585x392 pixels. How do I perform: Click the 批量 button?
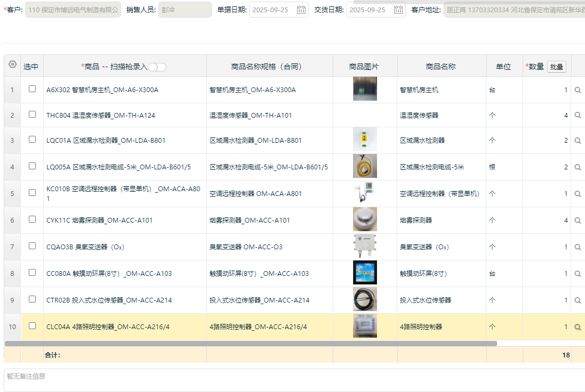coord(556,67)
